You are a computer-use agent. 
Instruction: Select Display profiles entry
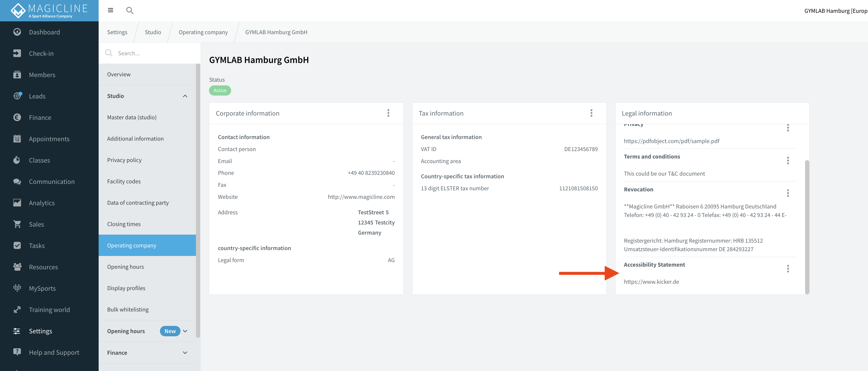pyautogui.click(x=147, y=288)
